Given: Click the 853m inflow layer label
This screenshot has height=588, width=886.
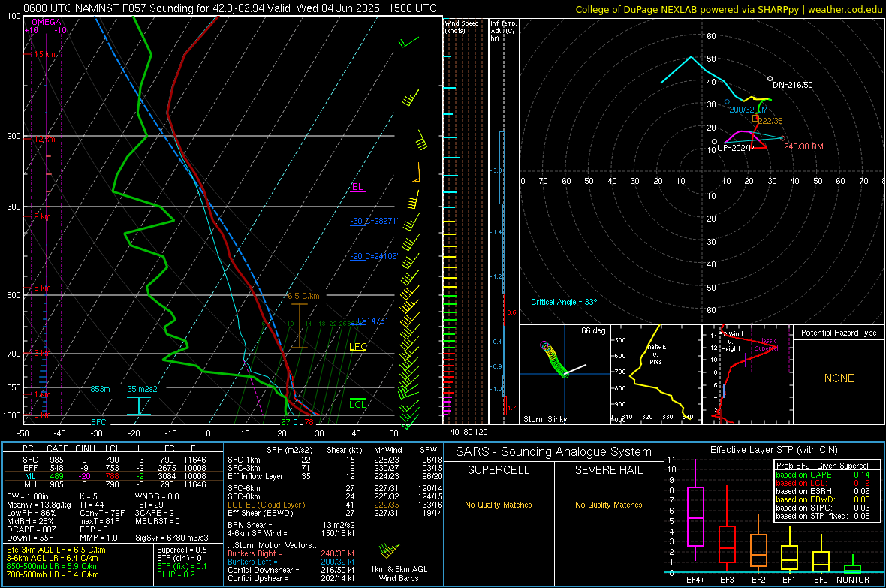Looking at the screenshot, I should 100,389.
